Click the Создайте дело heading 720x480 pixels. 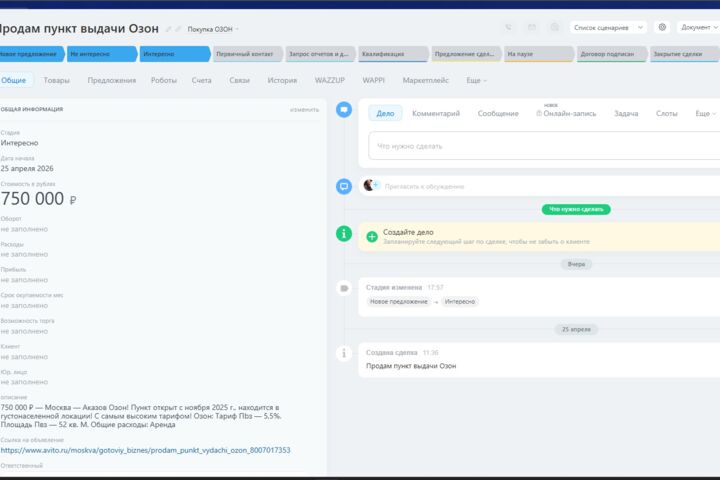pos(408,232)
